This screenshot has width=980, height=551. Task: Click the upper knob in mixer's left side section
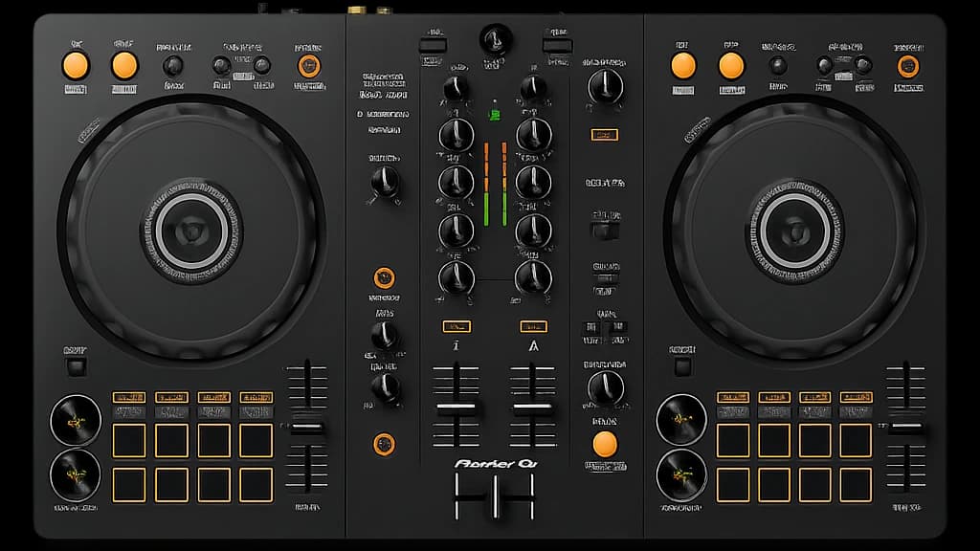point(385,182)
